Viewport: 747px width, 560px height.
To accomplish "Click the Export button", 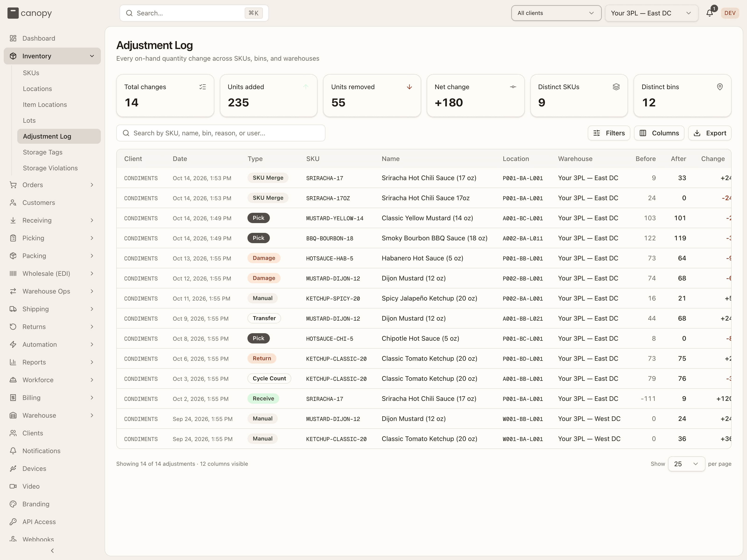I will tap(709, 133).
